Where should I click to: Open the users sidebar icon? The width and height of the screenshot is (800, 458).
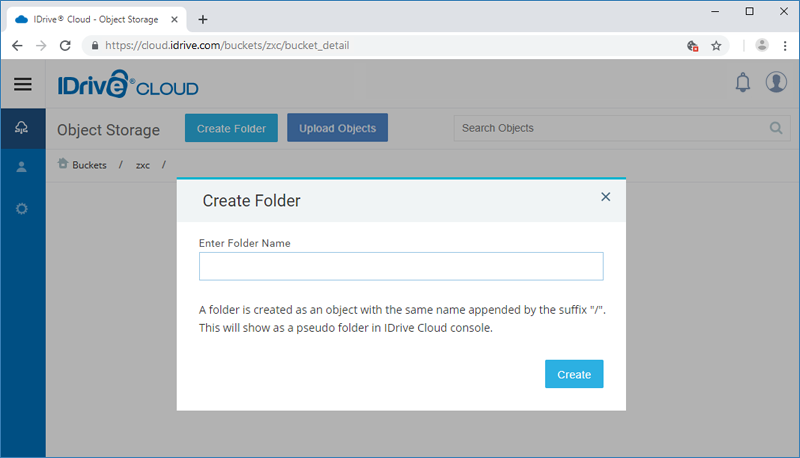(21, 167)
